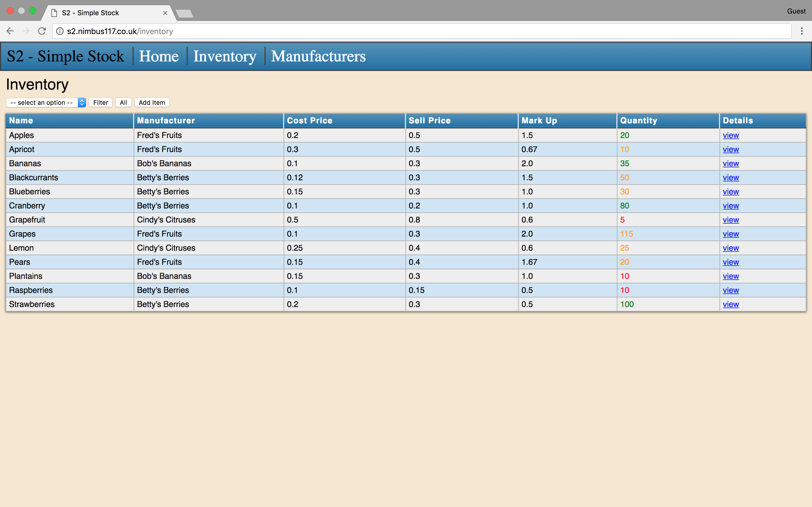Image resolution: width=812 pixels, height=507 pixels.
Task: View details for Strawberries
Action: click(x=731, y=304)
